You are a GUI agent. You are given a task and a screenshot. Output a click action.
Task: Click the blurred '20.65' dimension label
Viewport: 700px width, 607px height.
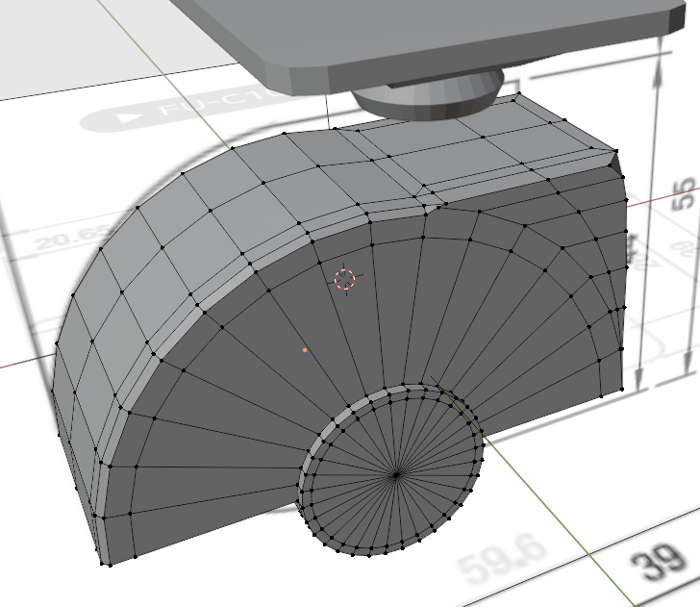[71, 238]
